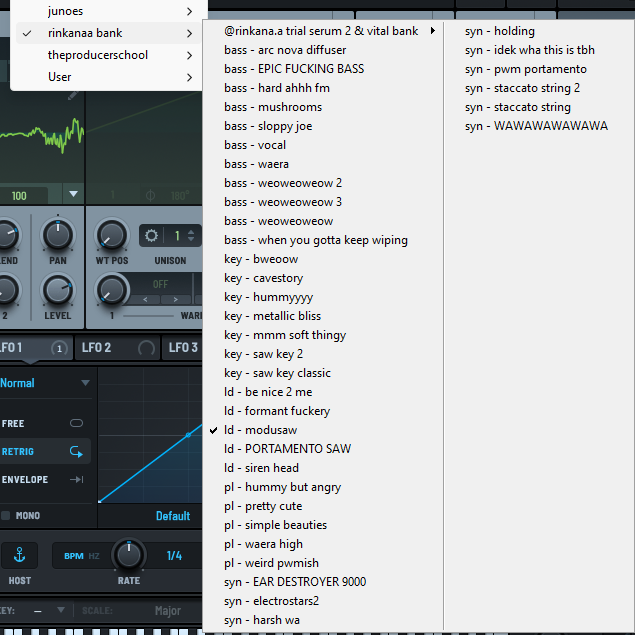Click the next warp mode right arrow

[x=176, y=300]
